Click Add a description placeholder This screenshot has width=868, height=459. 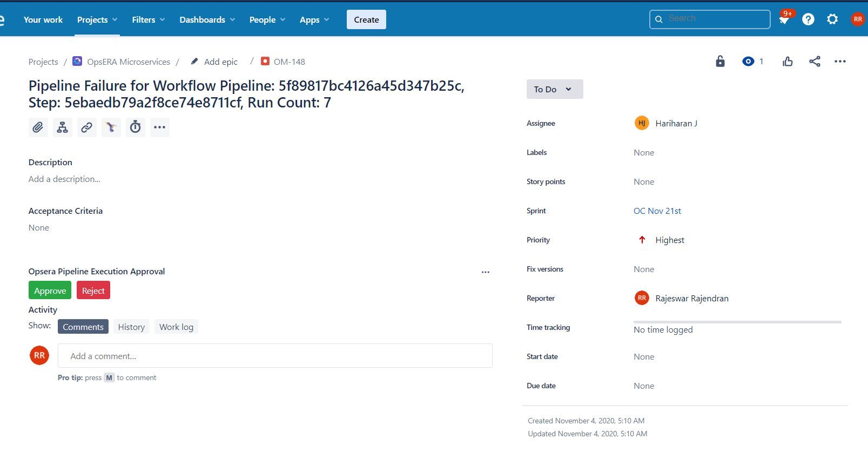[64, 179]
